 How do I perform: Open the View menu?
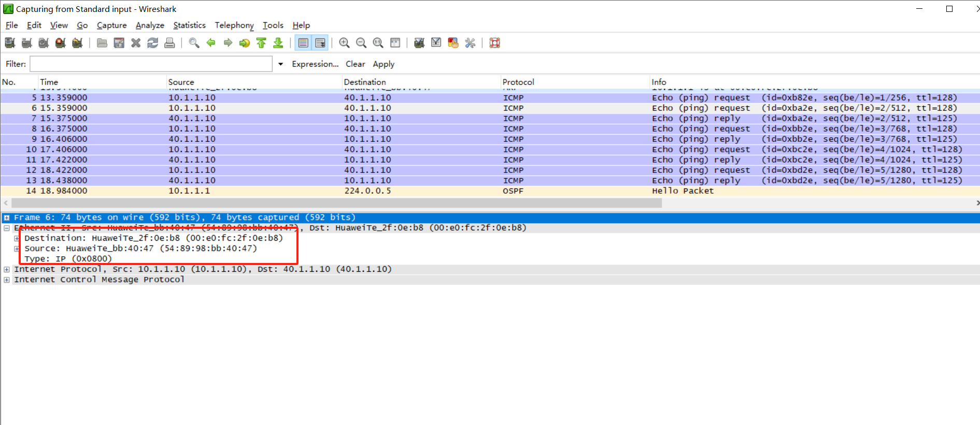[59, 25]
